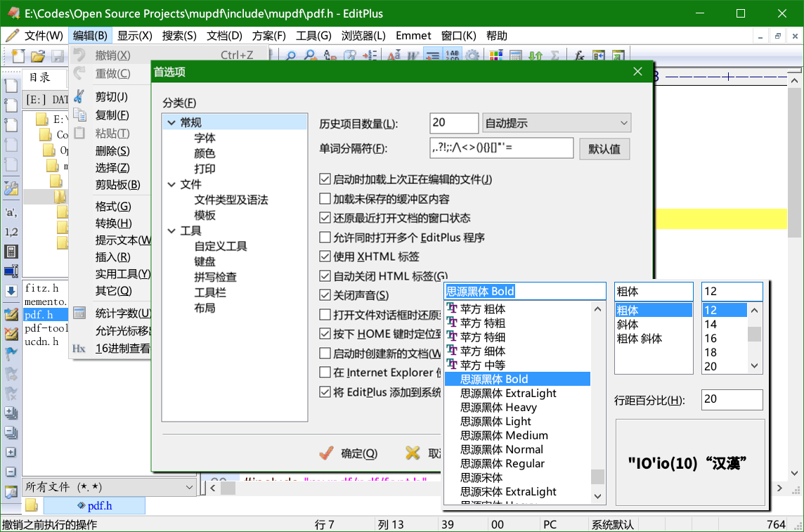Viewport: 804px width, 532px height.
Task: Click the calculator icon in the left sidebar
Action: pos(11,252)
